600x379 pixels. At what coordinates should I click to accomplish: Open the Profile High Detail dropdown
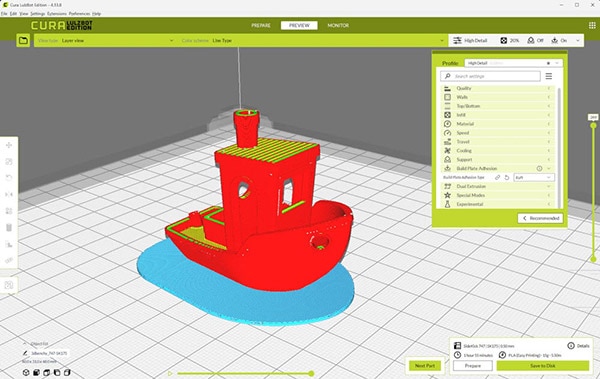point(514,63)
